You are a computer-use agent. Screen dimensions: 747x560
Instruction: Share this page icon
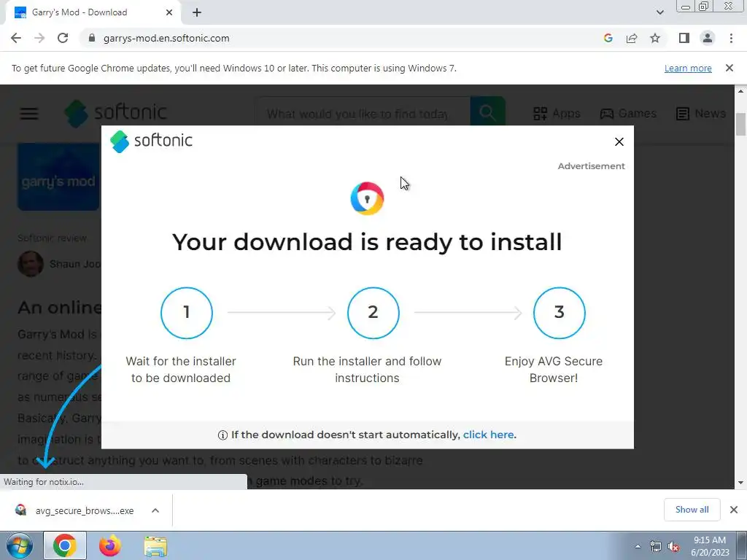pyautogui.click(x=632, y=38)
